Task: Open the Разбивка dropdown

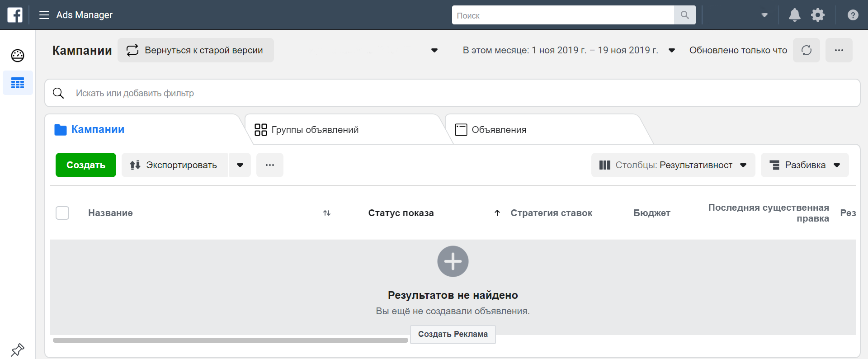Action: (x=805, y=165)
